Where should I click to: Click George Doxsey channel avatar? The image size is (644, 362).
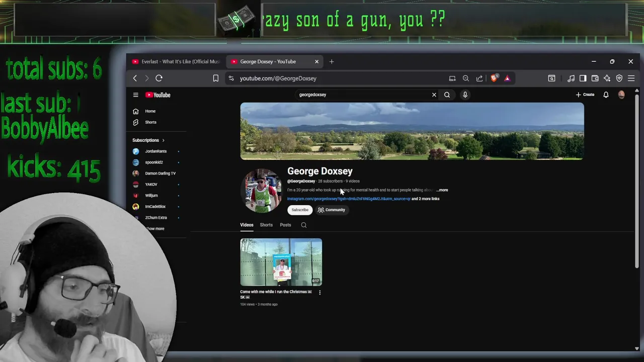(262, 191)
